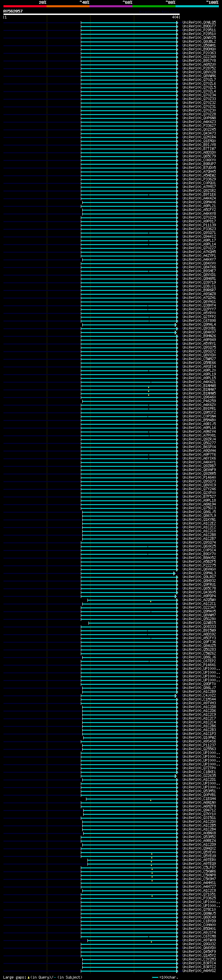
Task: Select the UniRef100_A7KQH5 row label
Action: coord(199,252)
